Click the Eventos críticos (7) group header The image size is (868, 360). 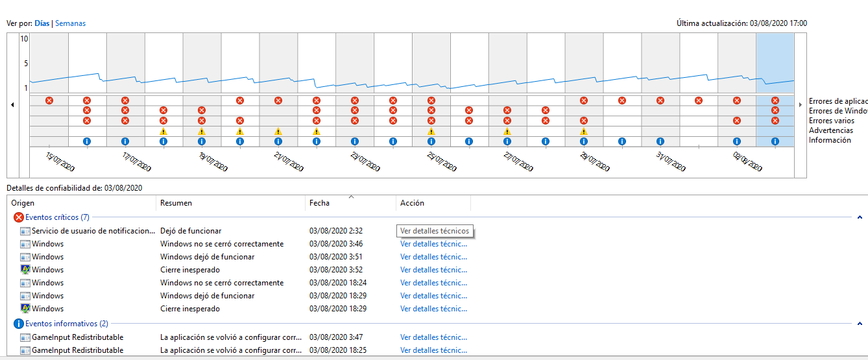pos(57,217)
